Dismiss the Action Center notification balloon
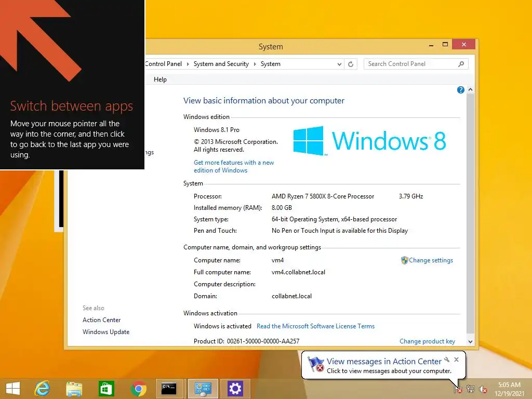This screenshot has height=399, width=532. click(456, 360)
